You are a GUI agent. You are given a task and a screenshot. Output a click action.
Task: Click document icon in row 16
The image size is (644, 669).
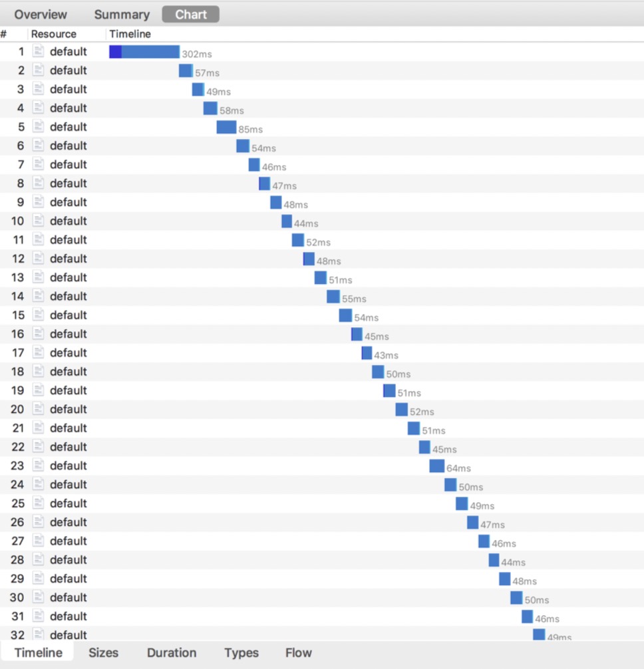point(39,334)
